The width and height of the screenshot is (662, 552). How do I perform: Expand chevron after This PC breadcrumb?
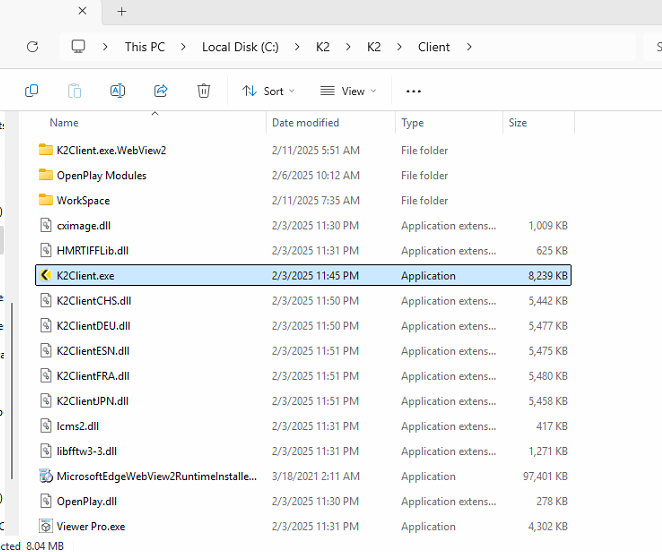[x=183, y=47]
